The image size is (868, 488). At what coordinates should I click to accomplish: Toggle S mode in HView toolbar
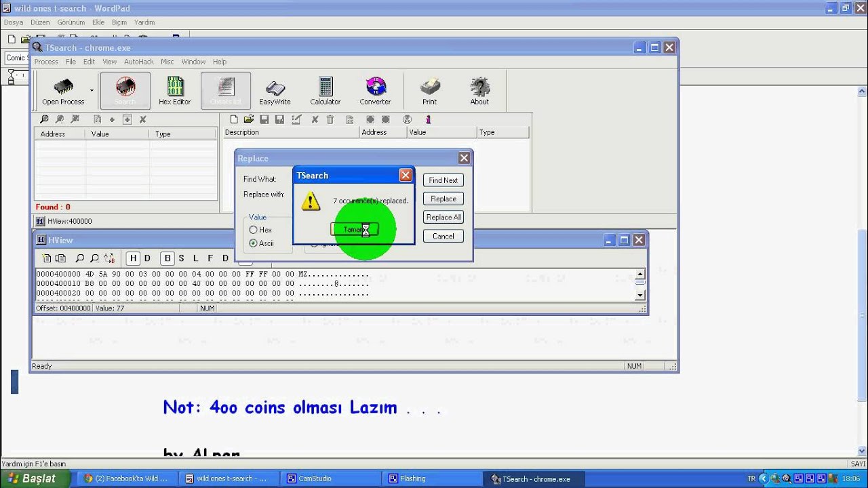point(181,258)
